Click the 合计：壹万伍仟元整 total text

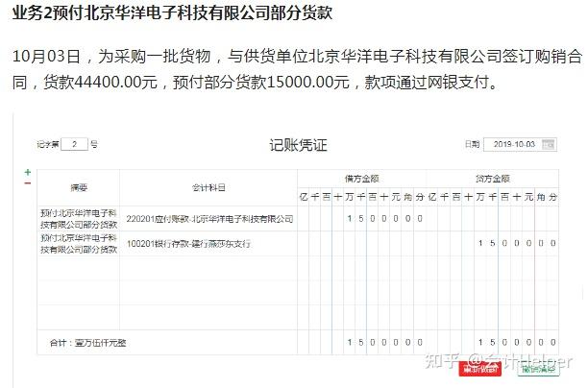[x=88, y=343]
